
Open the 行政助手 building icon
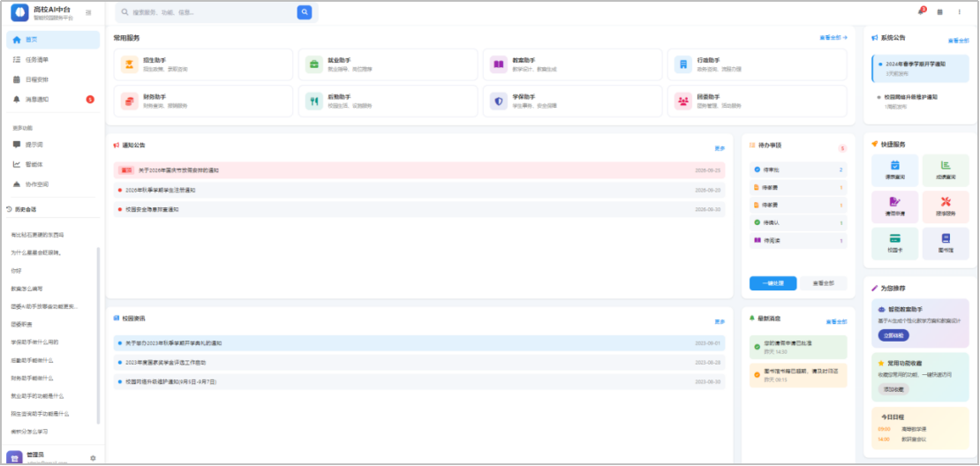coord(683,64)
